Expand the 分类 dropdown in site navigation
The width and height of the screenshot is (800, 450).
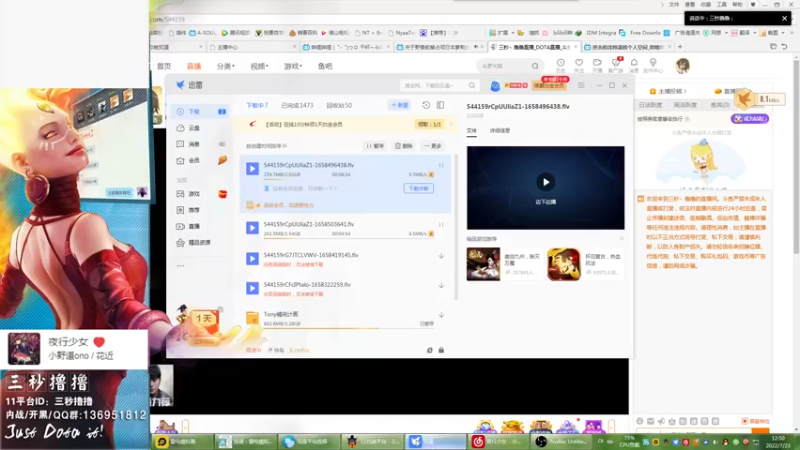coord(226,66)
